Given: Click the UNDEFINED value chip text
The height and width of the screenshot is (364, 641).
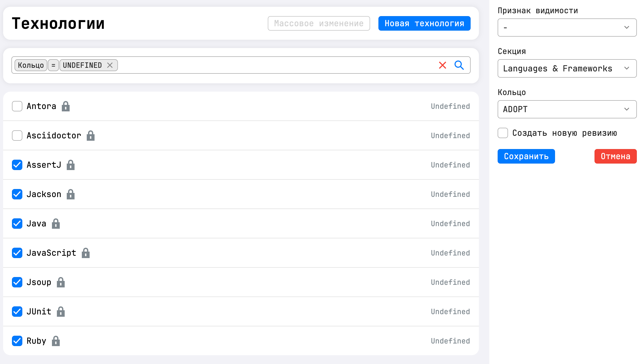Looking at the screenshot, I should point(82,65).
